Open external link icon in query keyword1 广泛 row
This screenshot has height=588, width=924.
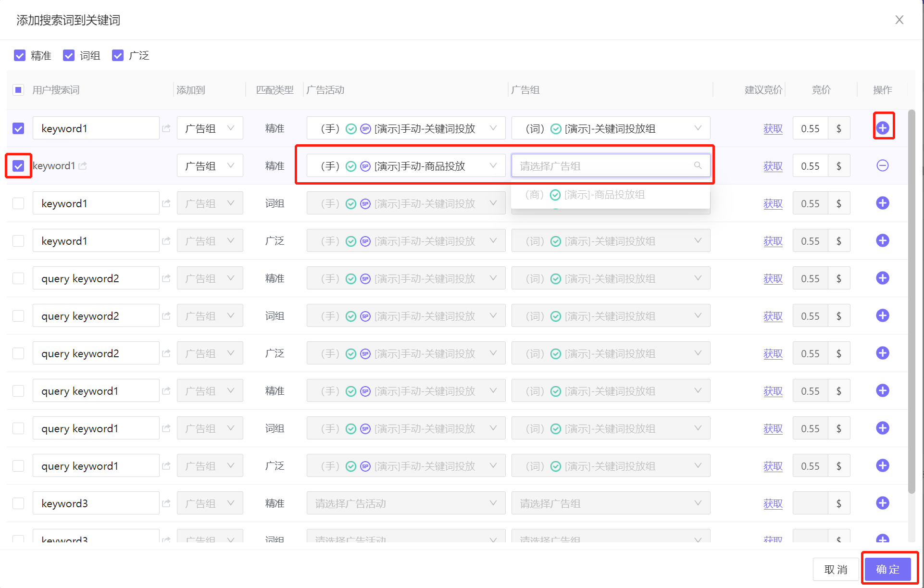coord(166,466)
